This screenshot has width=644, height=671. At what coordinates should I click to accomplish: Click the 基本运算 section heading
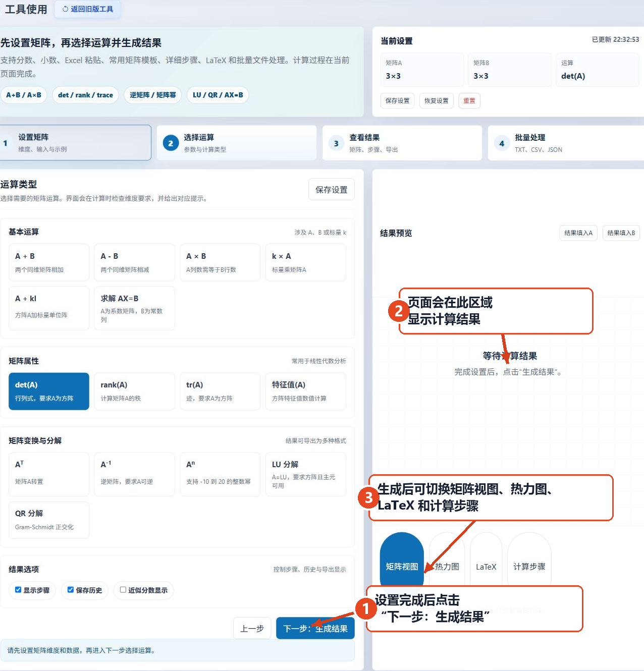point(24,232)
